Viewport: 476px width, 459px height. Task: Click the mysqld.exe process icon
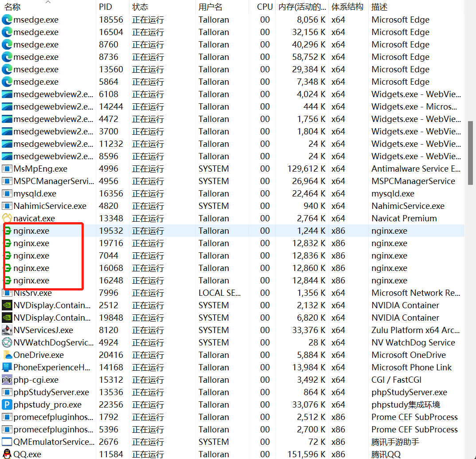click(7, 193)
